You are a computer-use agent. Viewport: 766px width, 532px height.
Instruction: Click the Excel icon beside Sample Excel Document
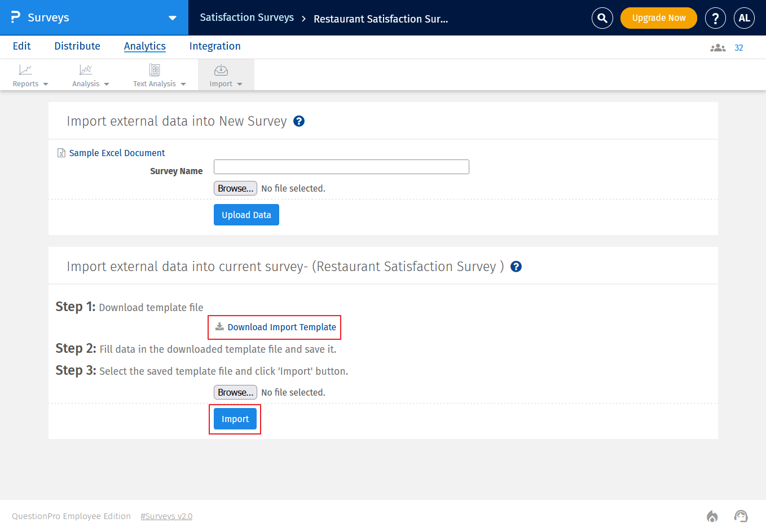60,152
